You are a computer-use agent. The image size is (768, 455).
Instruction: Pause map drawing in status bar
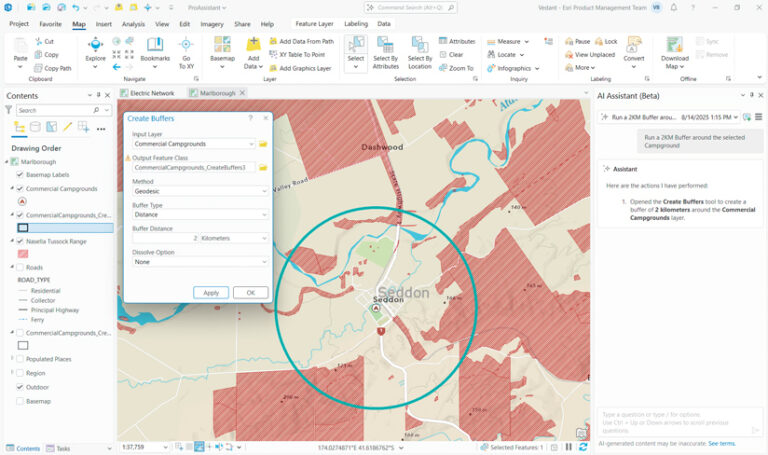(569, 447)
